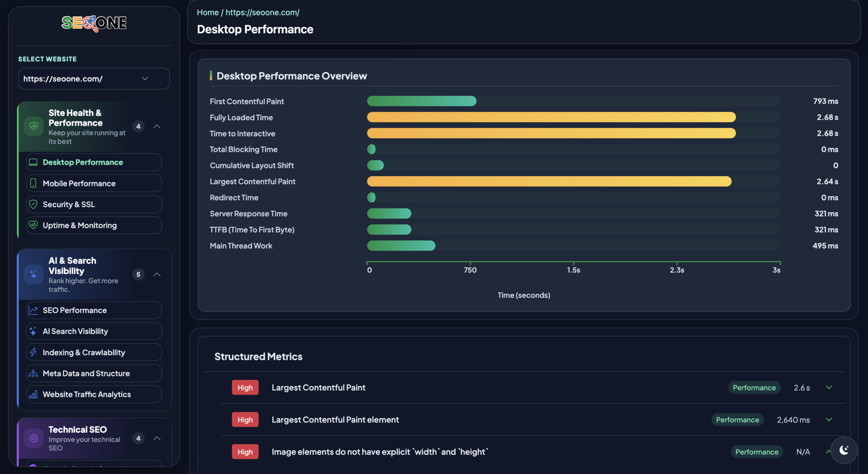868x474 pixels.
Task: Go to Security & SSL
Action: click(x=94, y=204)
